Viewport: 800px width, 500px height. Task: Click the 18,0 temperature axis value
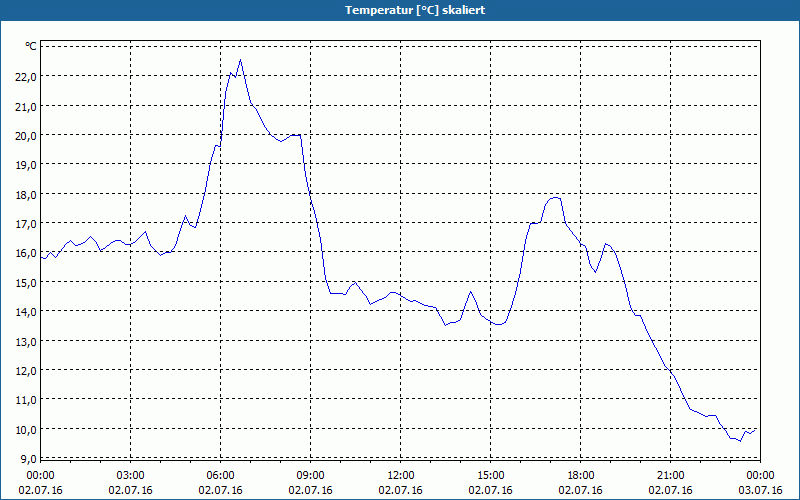(27, 194)
